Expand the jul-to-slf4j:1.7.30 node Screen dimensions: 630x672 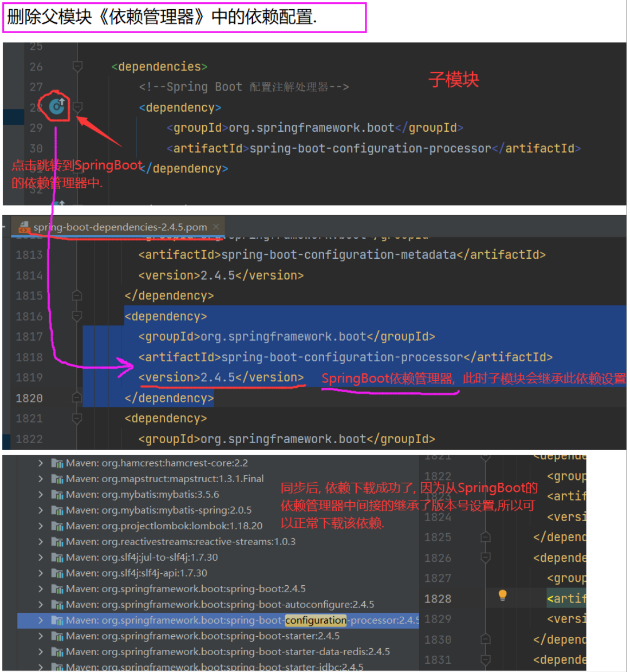click(x=41, y=558)
